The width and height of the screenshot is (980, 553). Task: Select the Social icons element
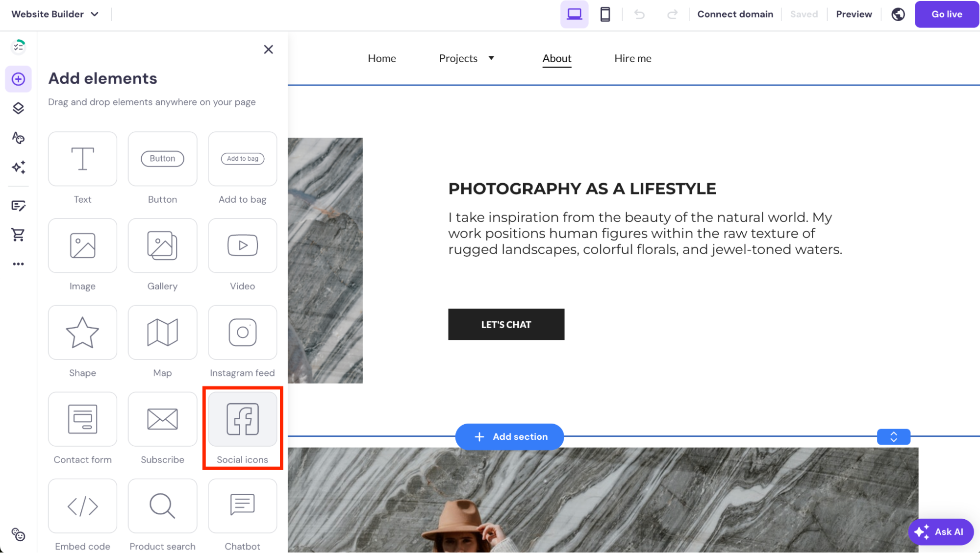point(242,419)
